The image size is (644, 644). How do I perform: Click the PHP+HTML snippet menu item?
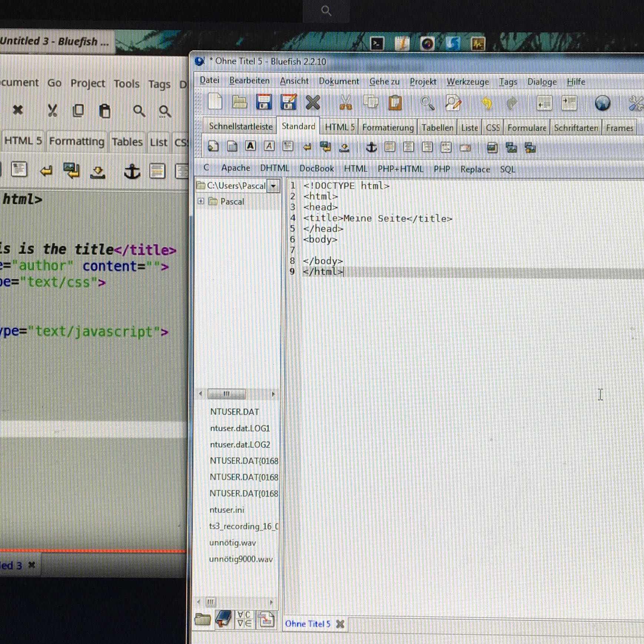click(x=400, y=169)
